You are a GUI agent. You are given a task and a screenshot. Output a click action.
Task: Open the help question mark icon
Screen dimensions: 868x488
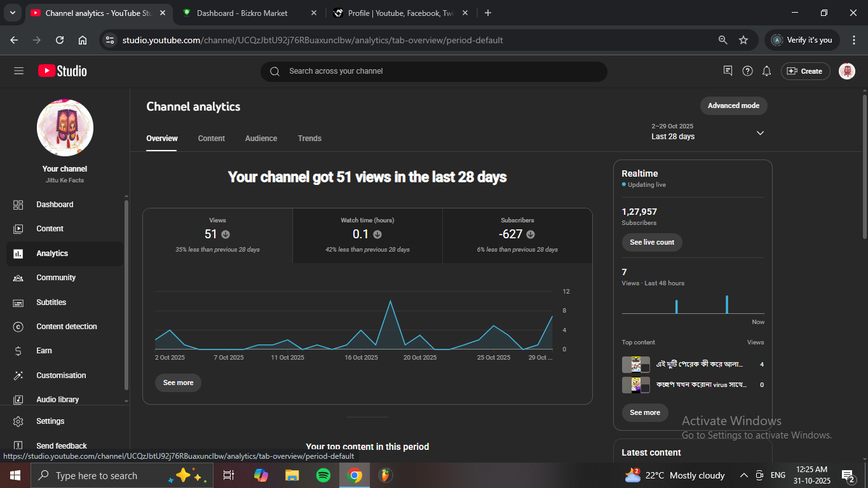pyautogui.click(x=748, y=71)
